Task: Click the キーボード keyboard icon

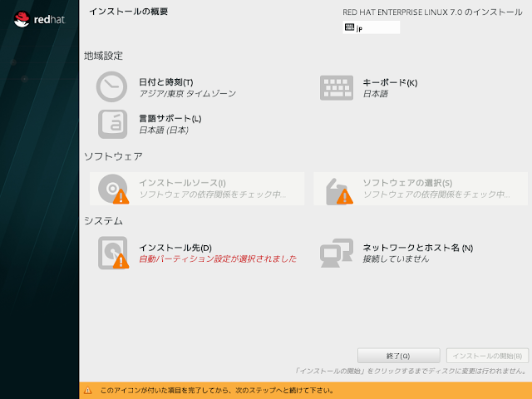Action: click(337, 87)
